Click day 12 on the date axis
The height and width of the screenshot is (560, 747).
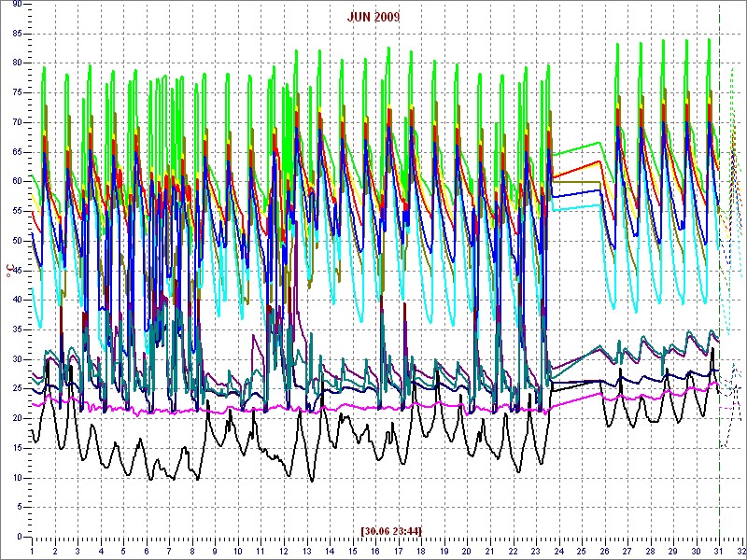284,551
